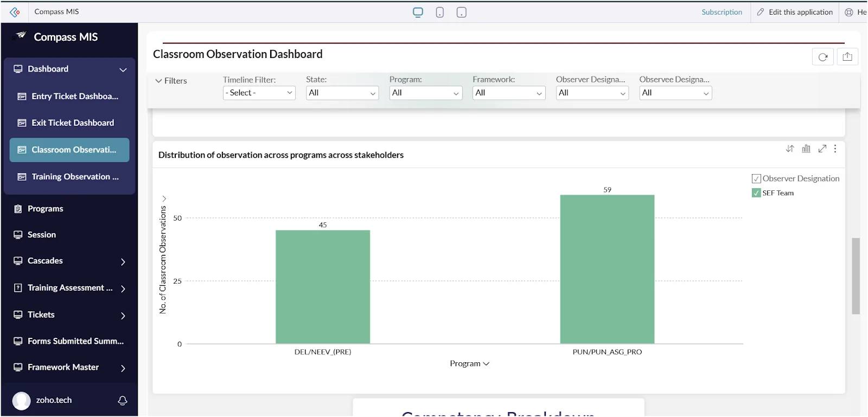
Task: Click the Subscription link
Action: click(722, 12)
